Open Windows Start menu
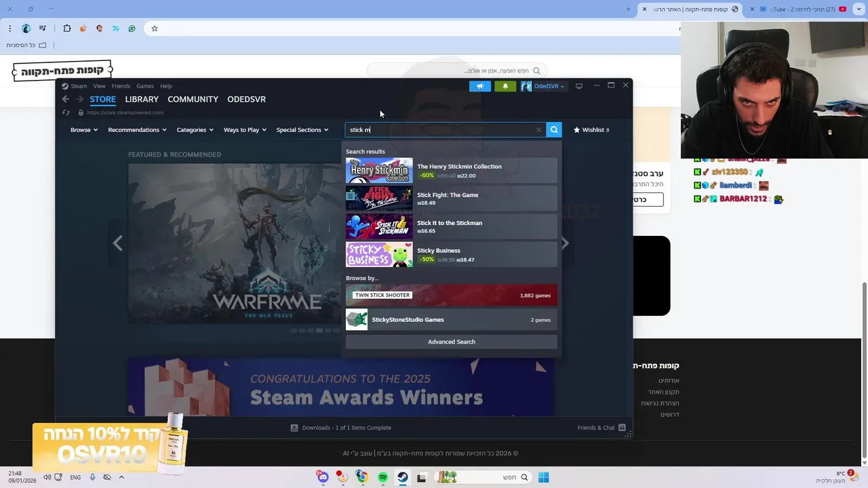Screen dimensions: 868x488 [544, 477]
